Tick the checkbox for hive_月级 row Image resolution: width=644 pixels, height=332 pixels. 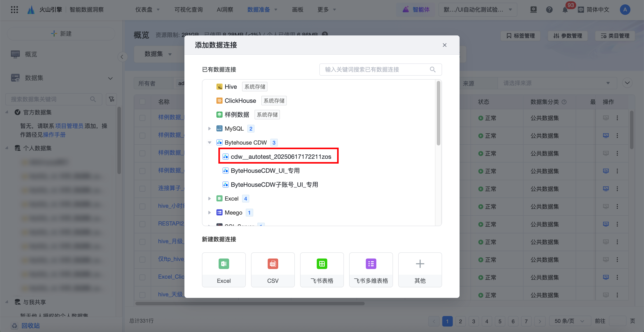click(143, 242)
